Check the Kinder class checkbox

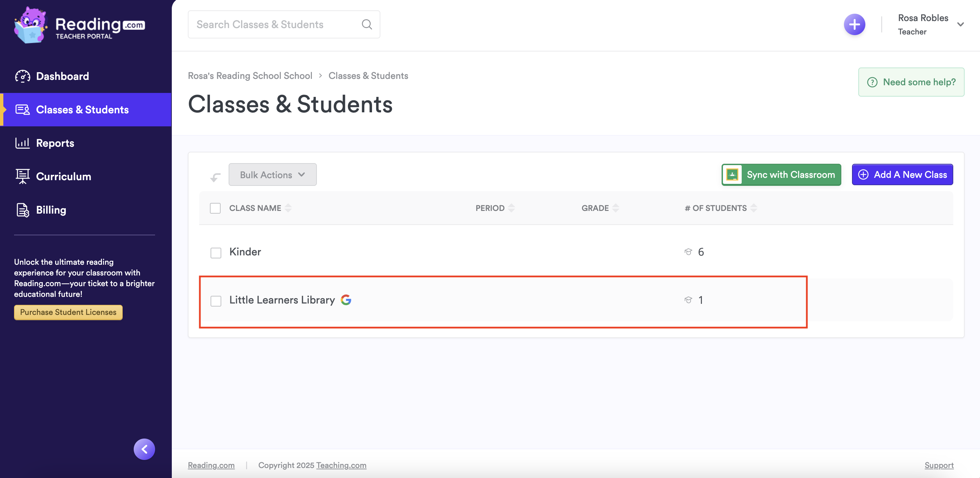[216, 253]
